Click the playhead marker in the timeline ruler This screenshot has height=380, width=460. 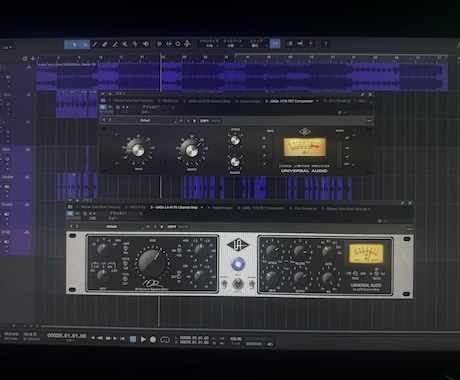[x=161, y=58]
